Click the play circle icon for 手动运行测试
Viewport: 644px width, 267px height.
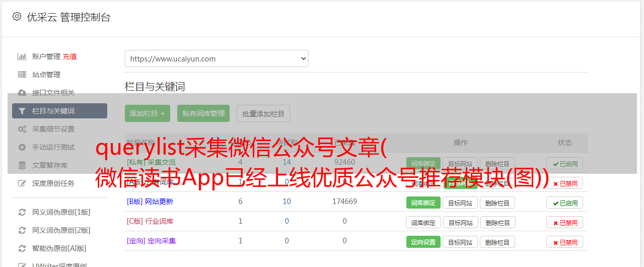click(22, 147)
